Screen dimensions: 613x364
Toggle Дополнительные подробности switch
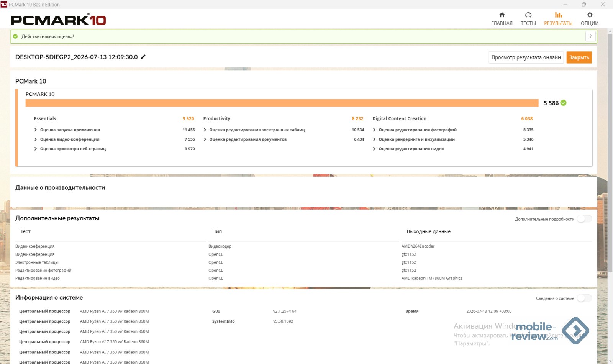(x=584, y=219)
